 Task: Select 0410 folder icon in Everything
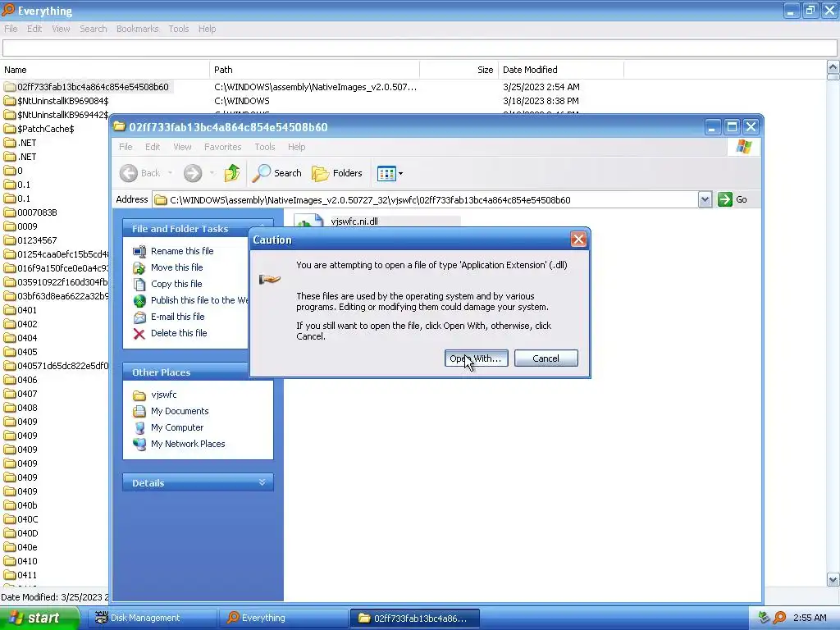pos(10,561)
